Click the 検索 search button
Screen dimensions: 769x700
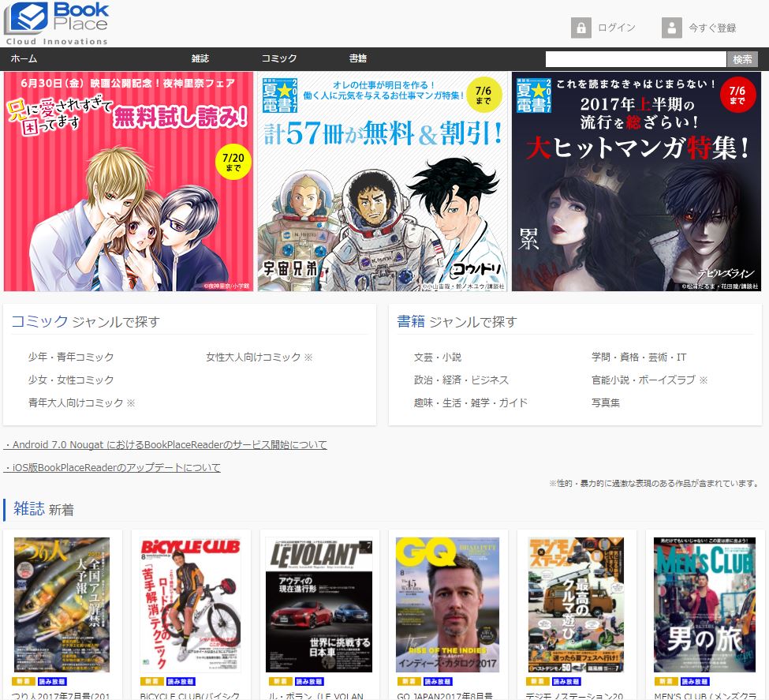click(x=742, y=59)
